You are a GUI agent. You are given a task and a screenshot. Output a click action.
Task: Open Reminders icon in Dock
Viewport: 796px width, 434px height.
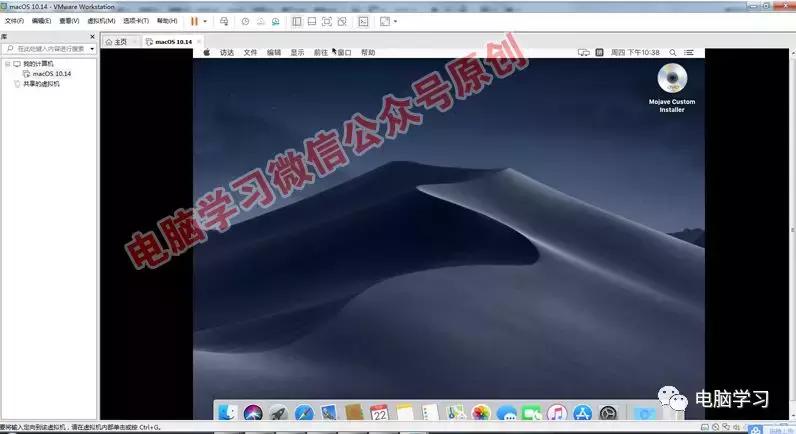[430, 414]
